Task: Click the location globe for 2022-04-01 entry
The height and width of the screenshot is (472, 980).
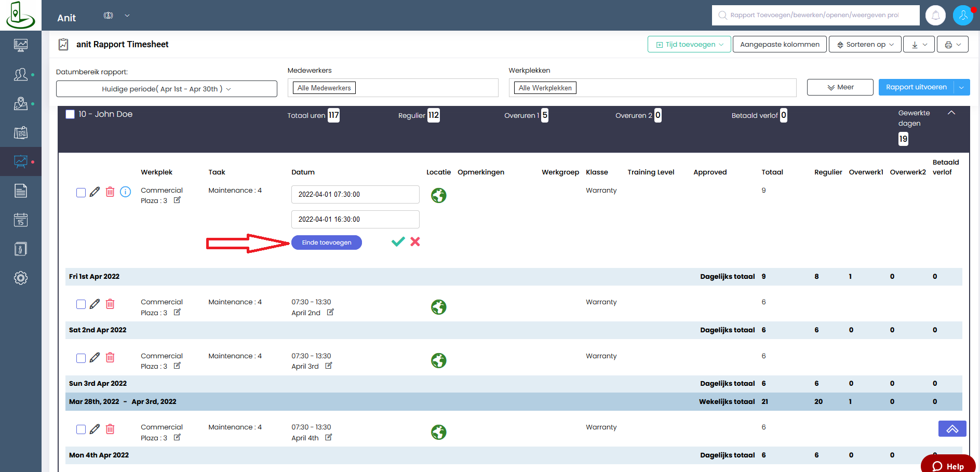Action: click(x=439, y=195)
